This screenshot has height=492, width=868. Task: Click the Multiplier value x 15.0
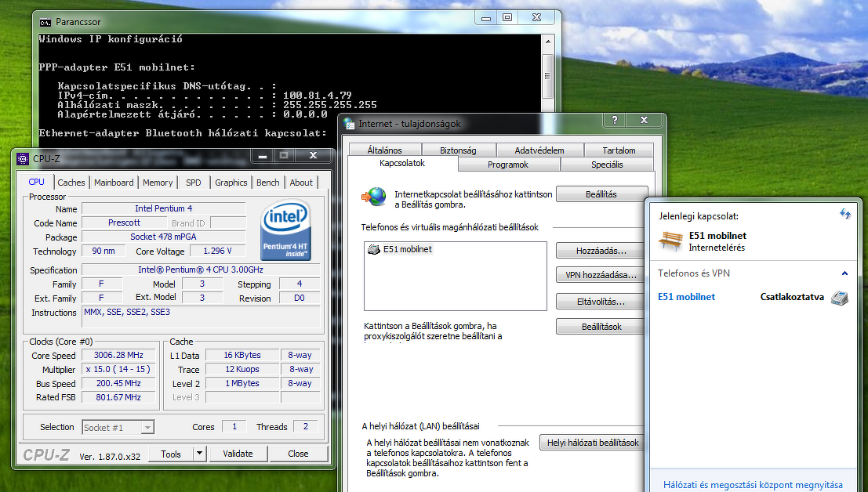118,369
